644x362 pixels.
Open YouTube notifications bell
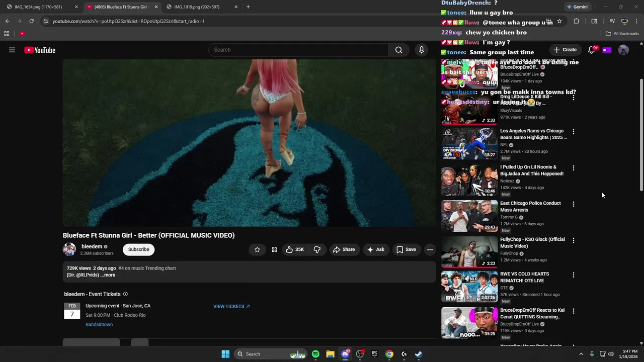[x=592, y=50]
